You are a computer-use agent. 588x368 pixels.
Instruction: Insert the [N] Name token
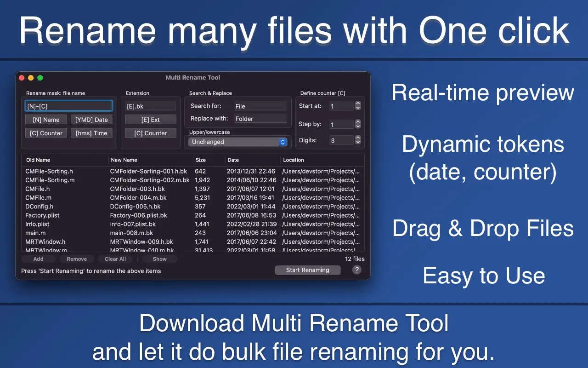[x=46, y=120]
